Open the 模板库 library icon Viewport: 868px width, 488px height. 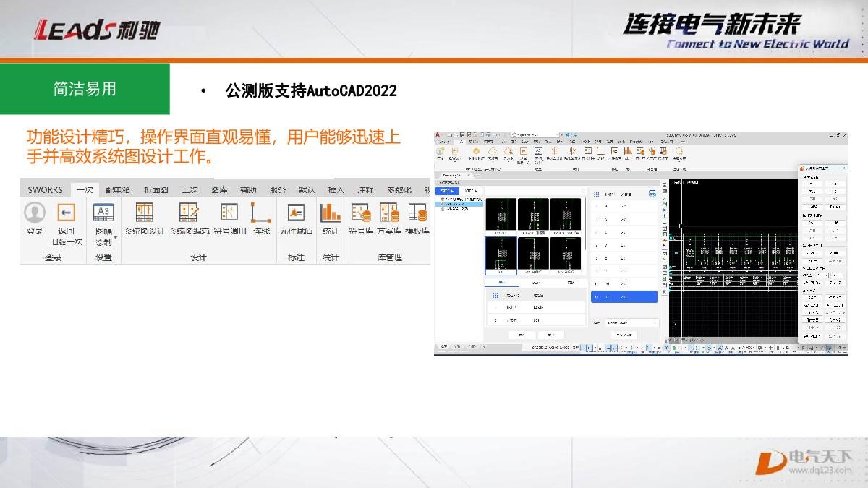[x=417, y=213]
